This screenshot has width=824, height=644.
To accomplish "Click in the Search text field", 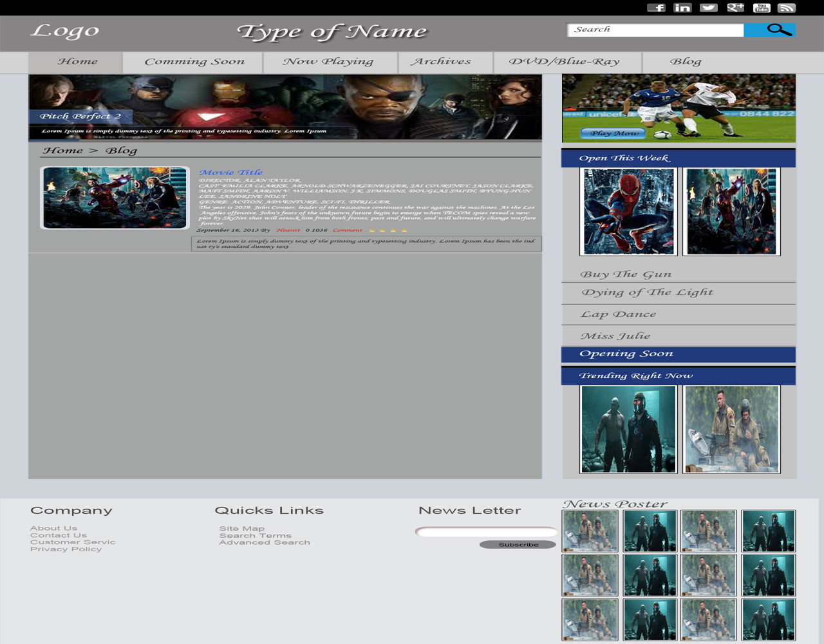I will [655, 30].
